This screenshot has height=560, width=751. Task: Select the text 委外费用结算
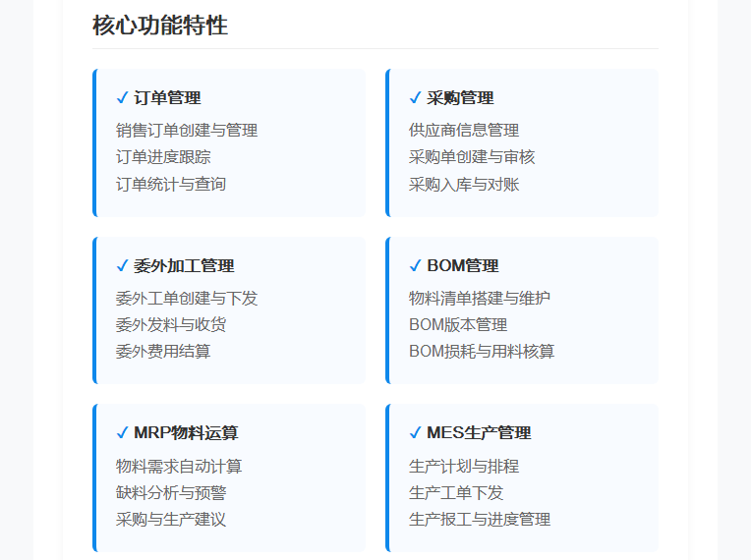tap(163, 352)
